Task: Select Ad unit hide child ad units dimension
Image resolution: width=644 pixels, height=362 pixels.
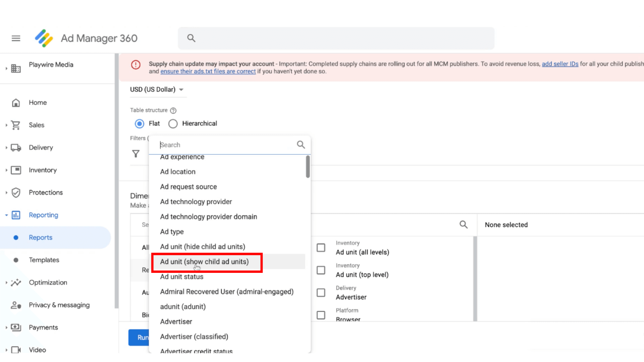Action: click(203, 246)
